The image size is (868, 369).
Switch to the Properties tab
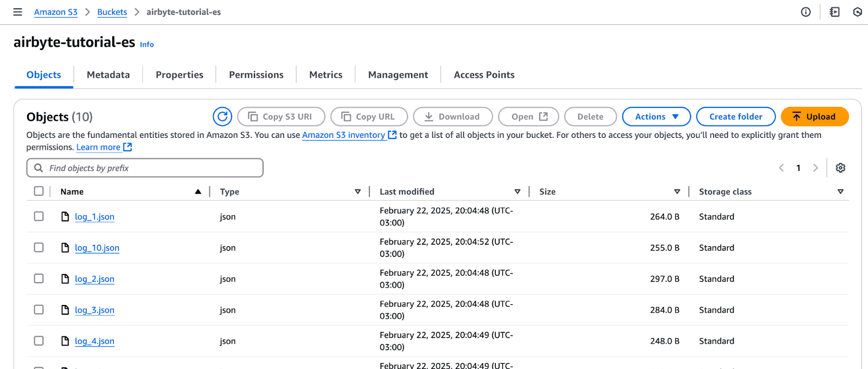(179, 75)
